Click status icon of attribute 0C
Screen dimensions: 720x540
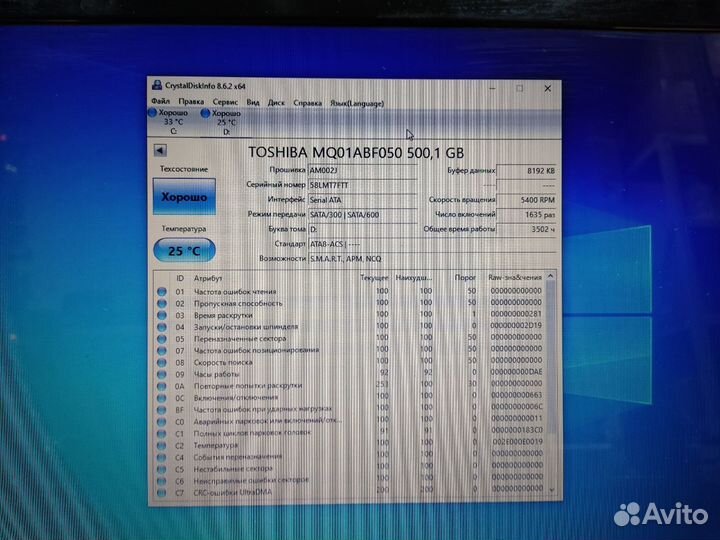tap(162, 398)
